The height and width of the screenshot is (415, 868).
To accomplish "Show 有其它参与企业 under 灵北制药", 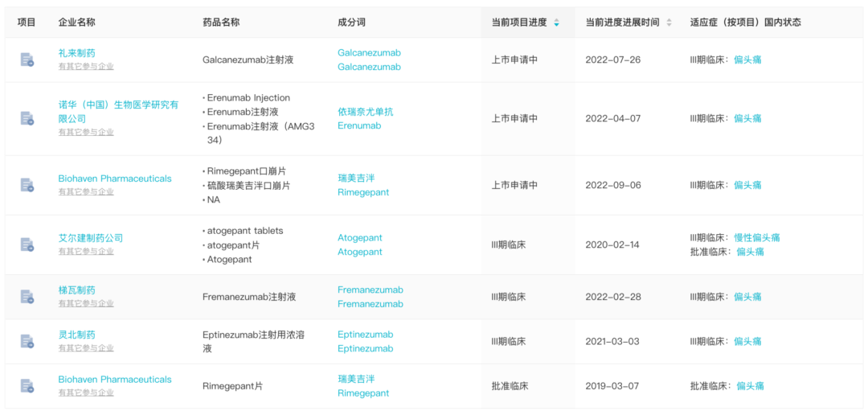I will tap(86, 348).
